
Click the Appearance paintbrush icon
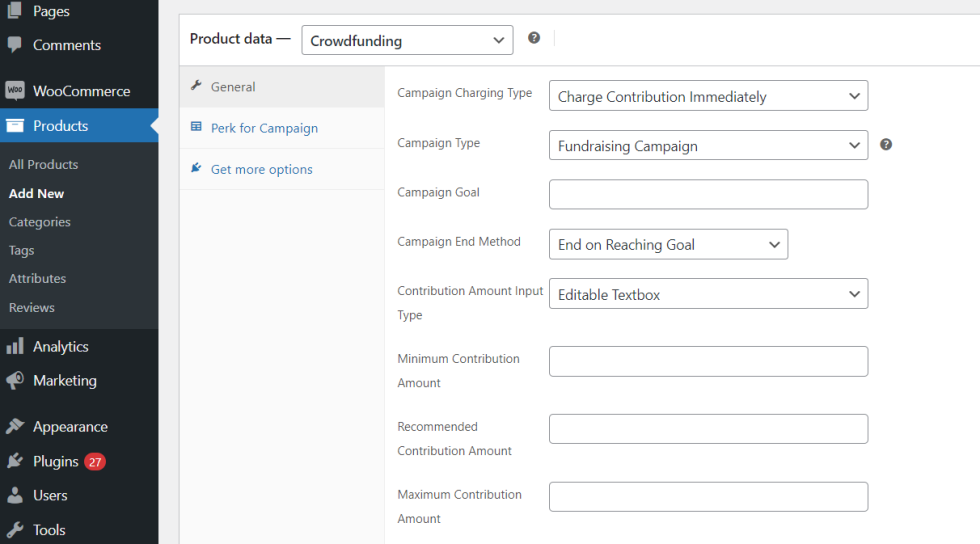point(15,427)
